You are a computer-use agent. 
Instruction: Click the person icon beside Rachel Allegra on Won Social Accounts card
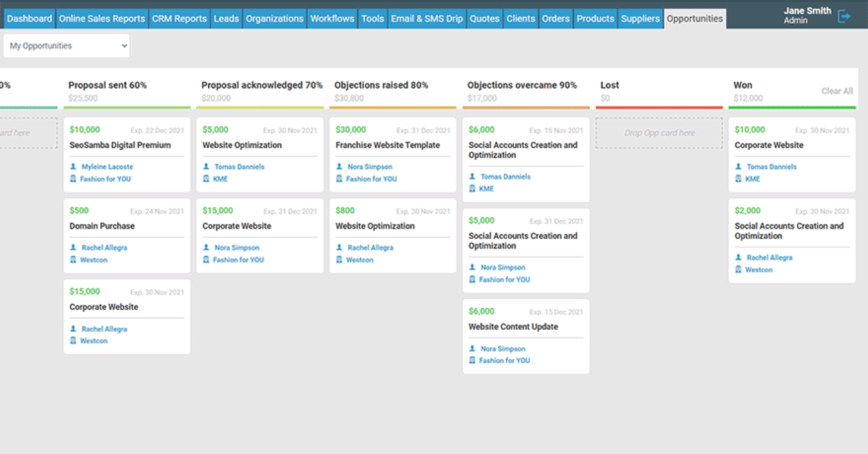click(x=739, y=257)
